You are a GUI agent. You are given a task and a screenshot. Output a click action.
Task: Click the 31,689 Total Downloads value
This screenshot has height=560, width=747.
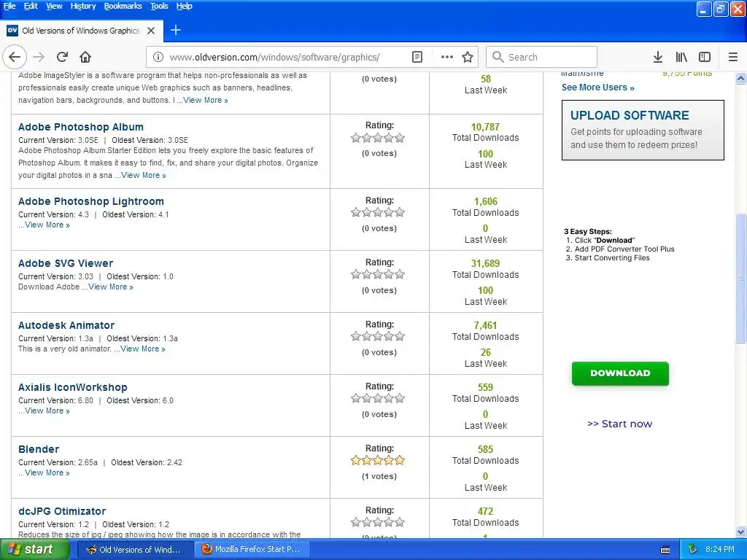click(x=485, y=263)
